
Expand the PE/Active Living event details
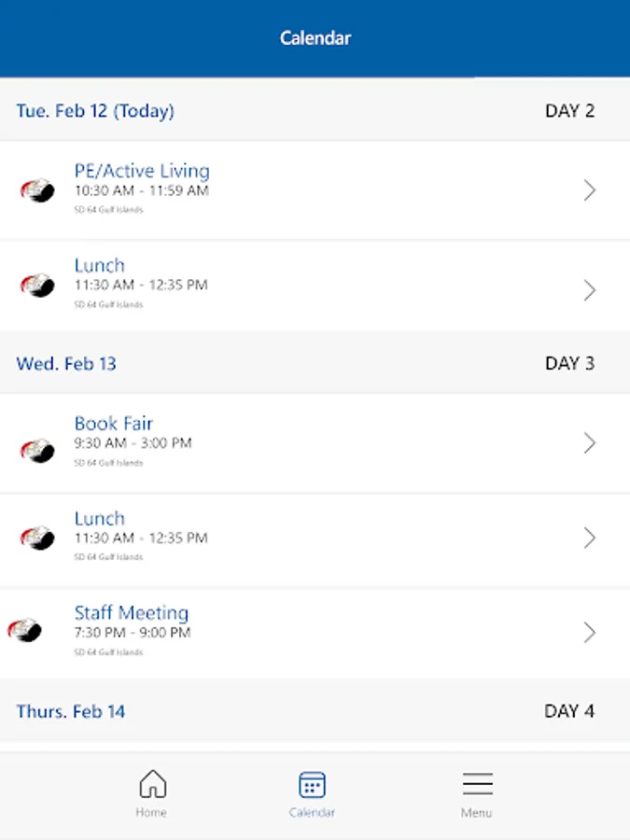pyautogui.click(x=590, y=189)
